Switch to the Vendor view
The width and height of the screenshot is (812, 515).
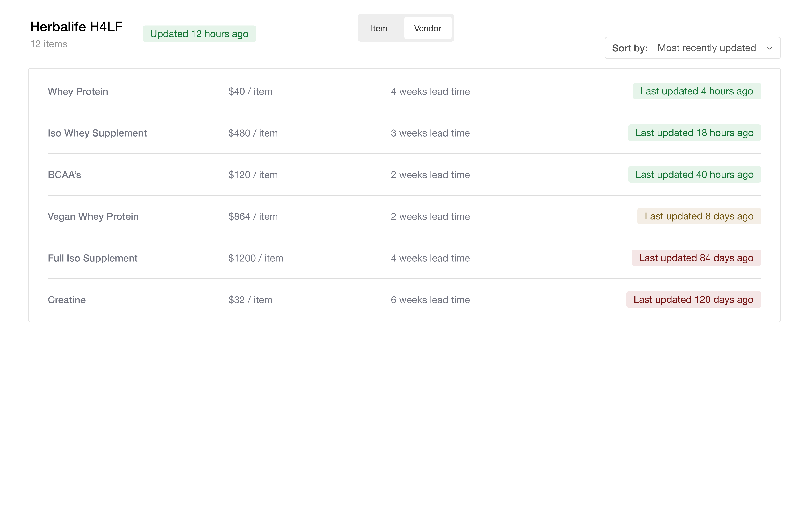(x=428, y=28)
